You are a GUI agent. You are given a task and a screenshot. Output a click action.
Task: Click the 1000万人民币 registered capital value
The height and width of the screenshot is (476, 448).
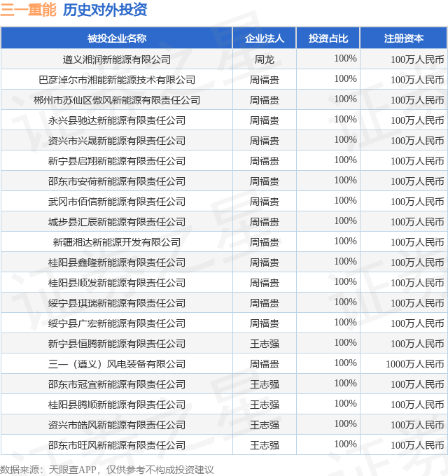point(414,364)
